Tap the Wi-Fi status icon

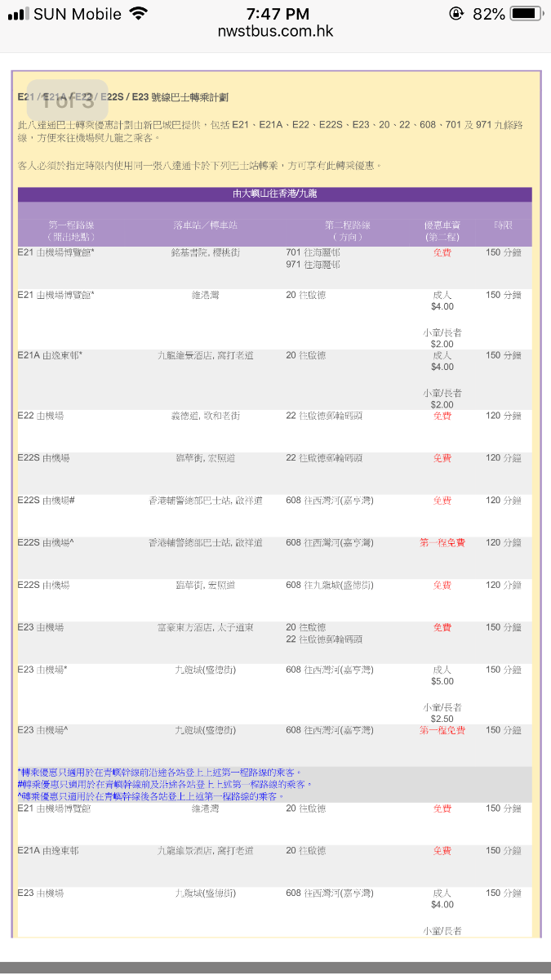138,14
